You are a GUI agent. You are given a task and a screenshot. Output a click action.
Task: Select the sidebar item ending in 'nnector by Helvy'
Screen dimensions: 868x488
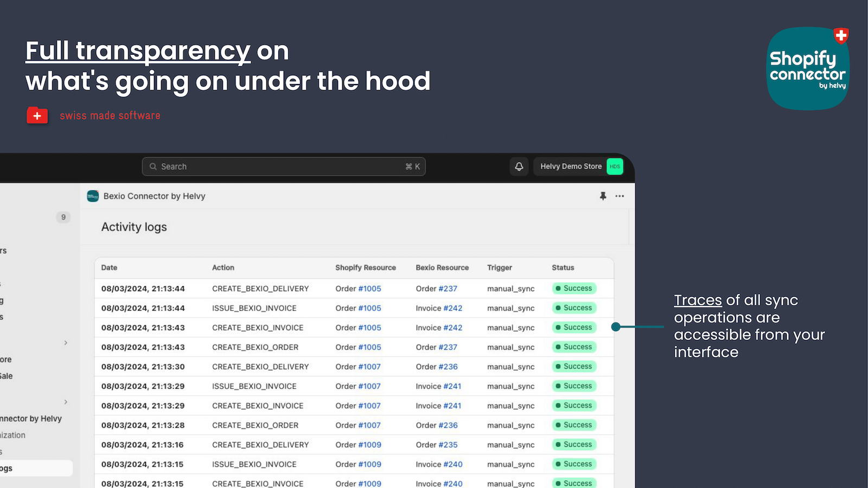[31, 419]
